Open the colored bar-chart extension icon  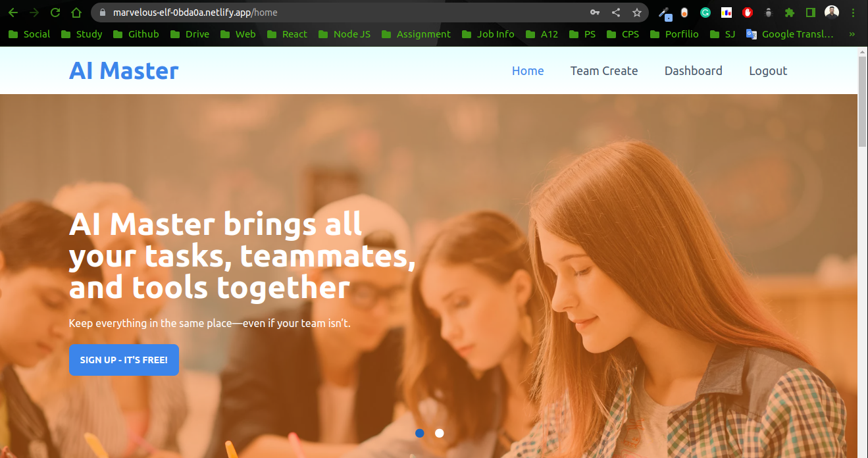tap(727, 13)
